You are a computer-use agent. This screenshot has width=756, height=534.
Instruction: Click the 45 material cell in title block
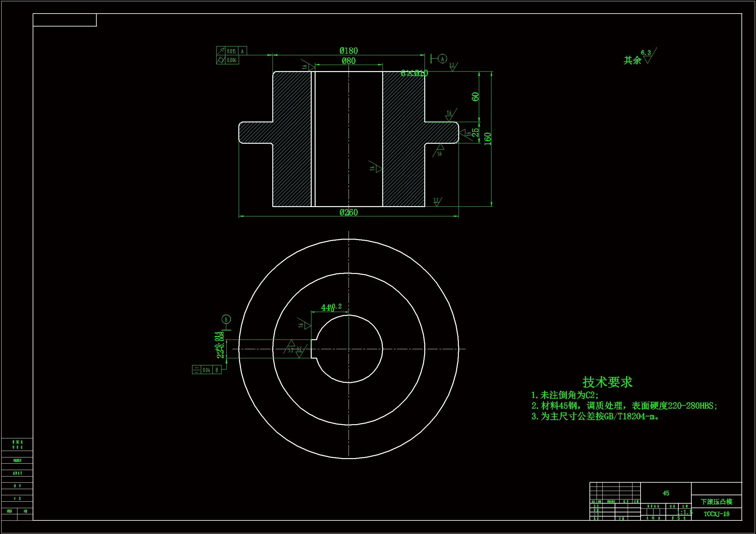tap(666, 493)
